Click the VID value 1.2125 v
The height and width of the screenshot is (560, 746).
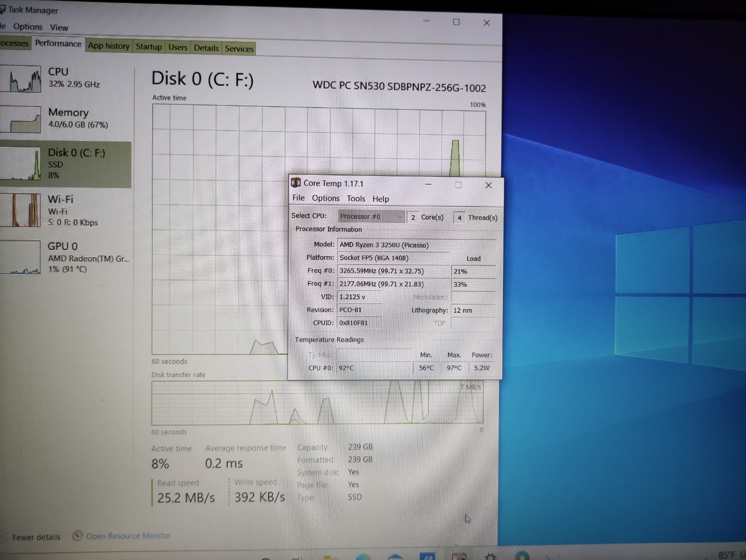360,297
